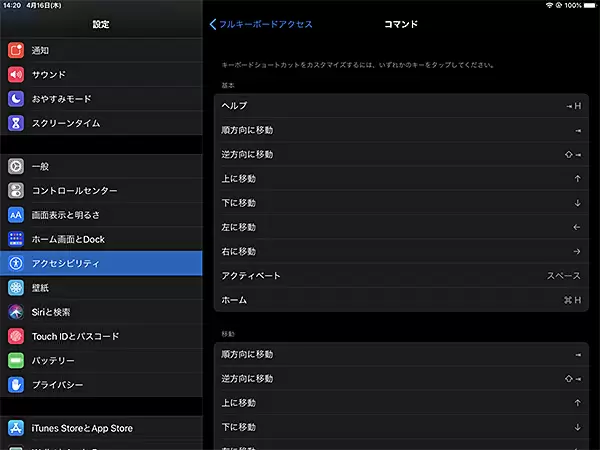Customize the 右に移動 shortcut
Viewport: 600px width, 450px height.
pyautogui.click(x=401, y=251)
